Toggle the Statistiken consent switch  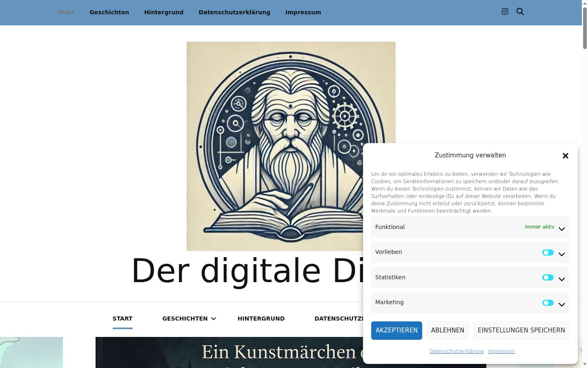pos(548,278)
